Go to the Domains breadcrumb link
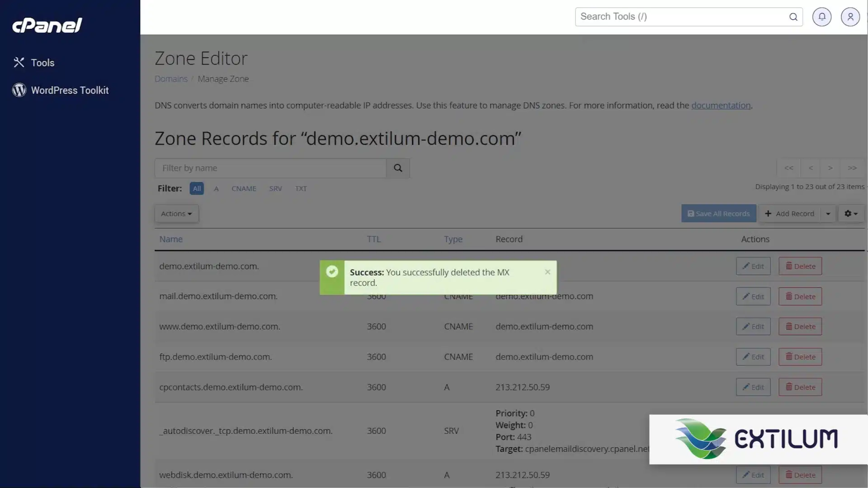Screen dimensions: 868x488 [171, 79]
